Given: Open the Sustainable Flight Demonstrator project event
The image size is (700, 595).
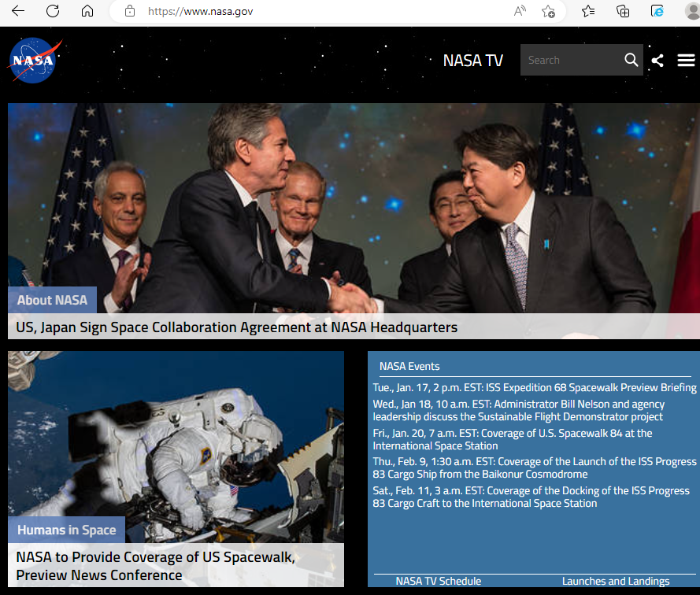Looking at the screenshot, I should pyautogui.click(x=519, y=410).
